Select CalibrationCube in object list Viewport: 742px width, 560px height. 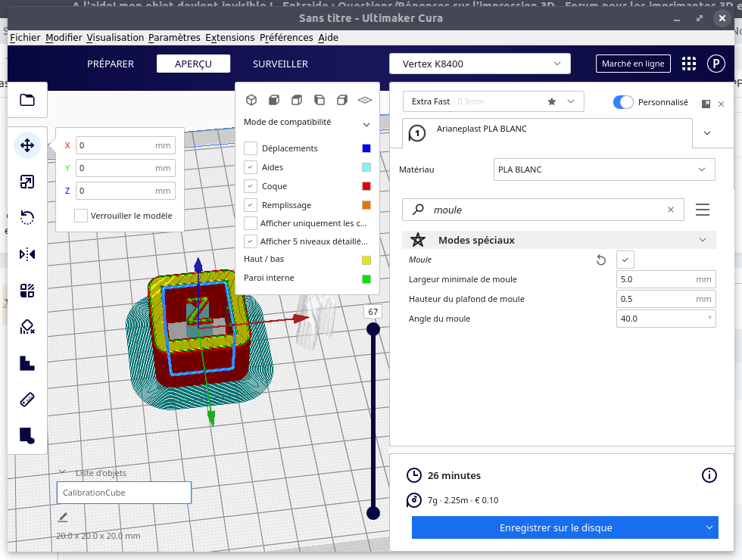click(124, 493)
